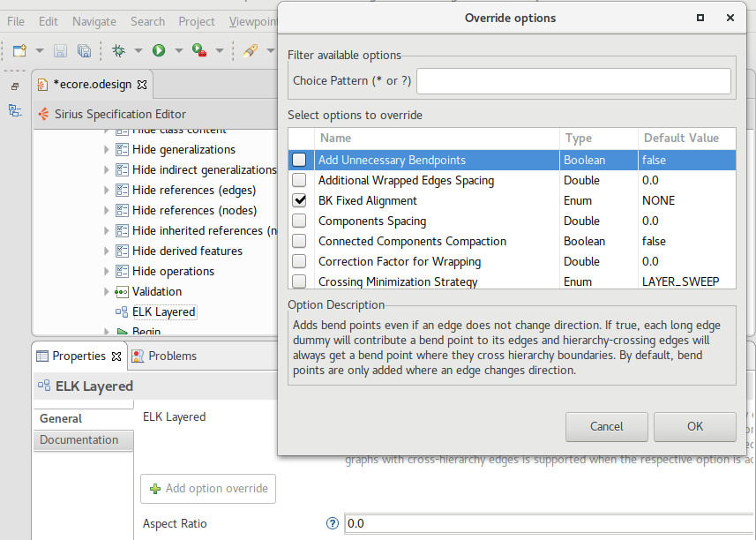Click the Hide indirect generalizations filter icon
The width and height of the screenshot is (756, 540).
tap(122, 169)
